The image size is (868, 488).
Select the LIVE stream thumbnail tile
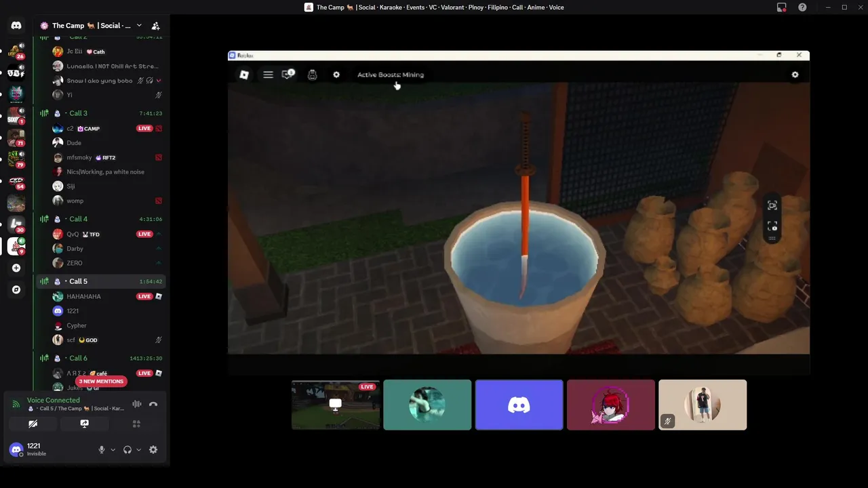(336, 405)
